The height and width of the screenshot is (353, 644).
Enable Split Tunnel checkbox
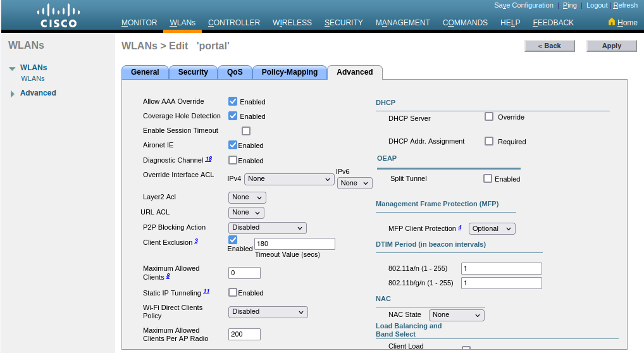pos(488,178)
